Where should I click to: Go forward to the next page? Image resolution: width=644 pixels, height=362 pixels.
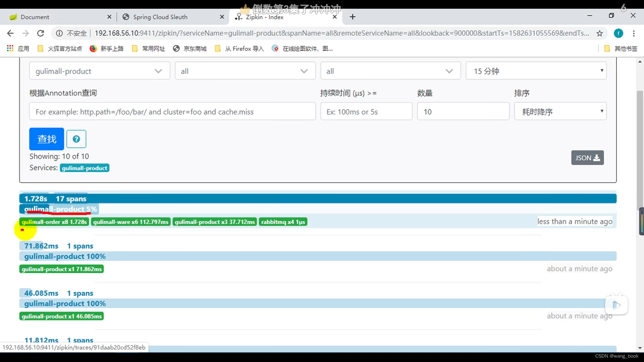[x=25, y=33]
